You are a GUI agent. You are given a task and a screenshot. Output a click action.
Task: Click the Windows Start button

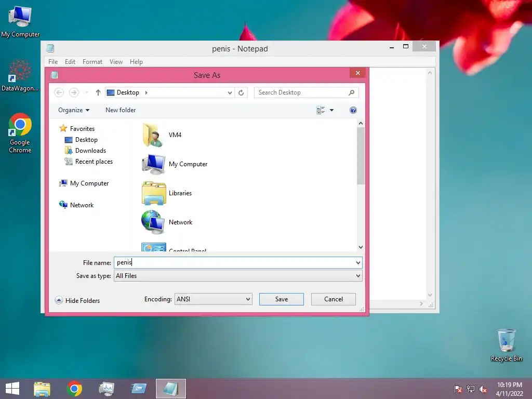click(x=12, y=389)
